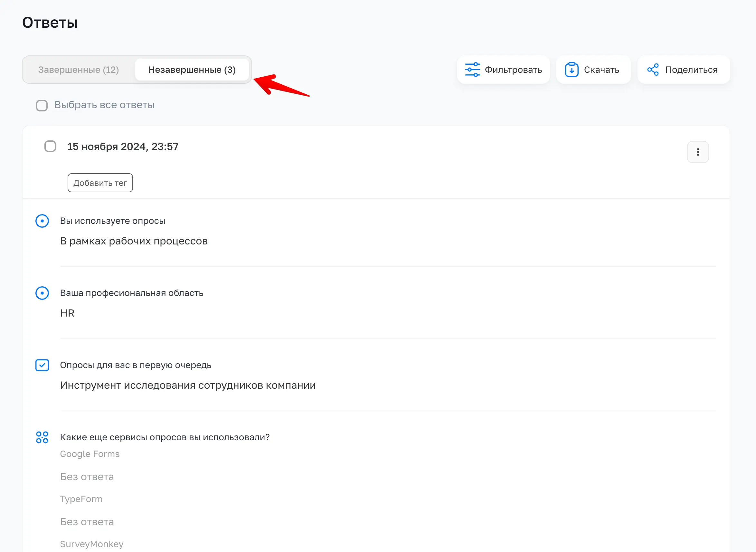Switch to 'Завершенные (12)' tab
This screenshot has height=552, width=756.
79,70
